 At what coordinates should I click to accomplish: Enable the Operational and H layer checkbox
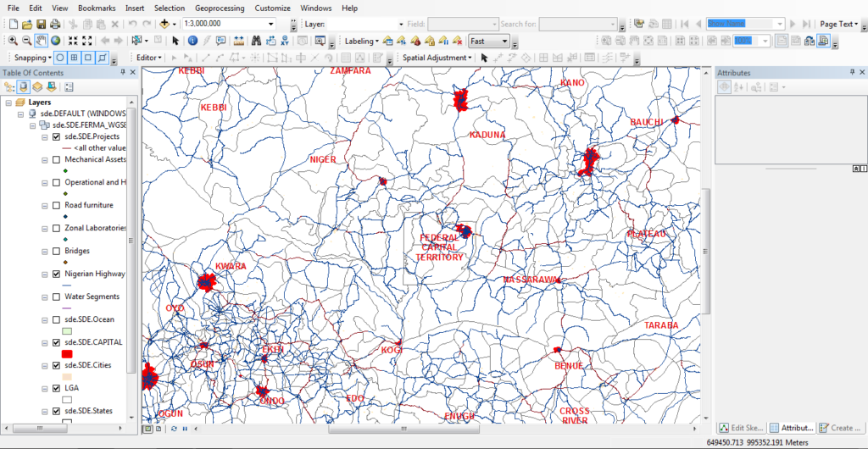click(x=56, y=182)
